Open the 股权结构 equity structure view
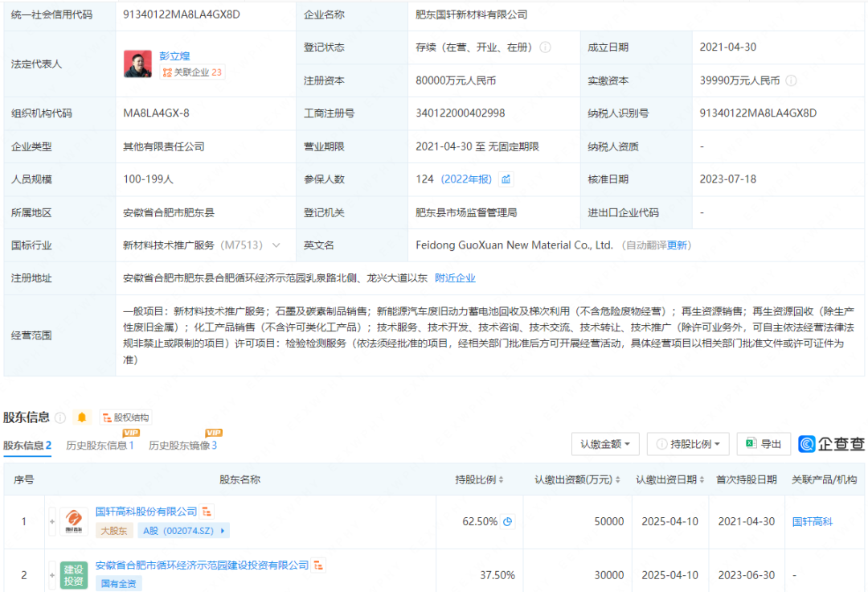The height and width of the screenshot is (592, 868). coord(125,417)
